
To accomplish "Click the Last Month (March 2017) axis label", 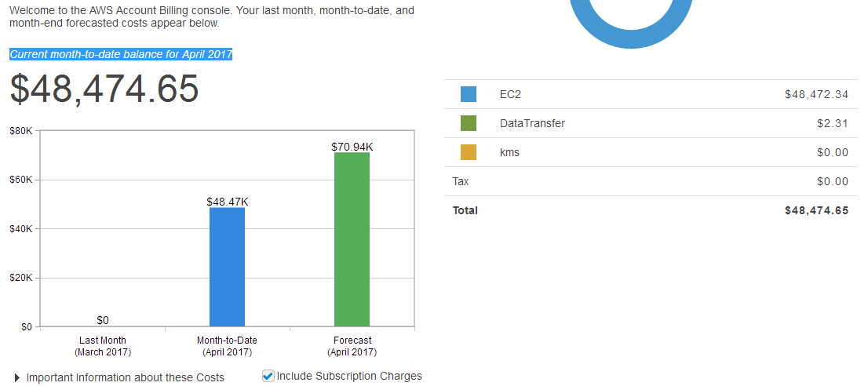I will click(103, 346).
